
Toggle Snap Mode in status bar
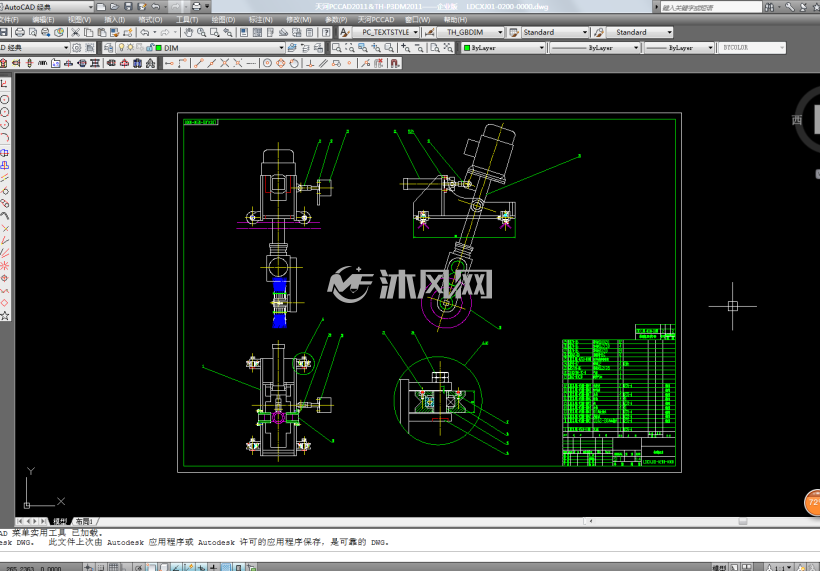[101, 567]
